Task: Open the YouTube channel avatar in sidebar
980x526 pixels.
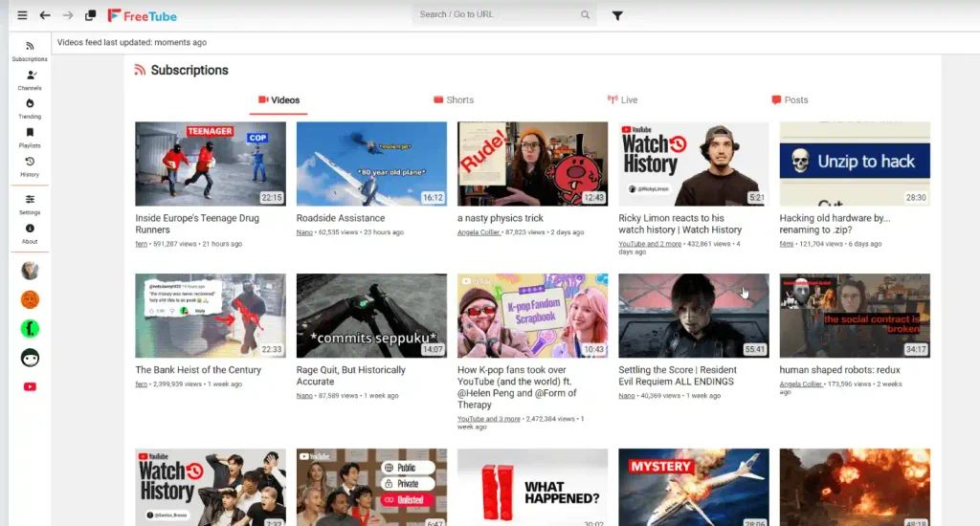Action: pos(30,386)
